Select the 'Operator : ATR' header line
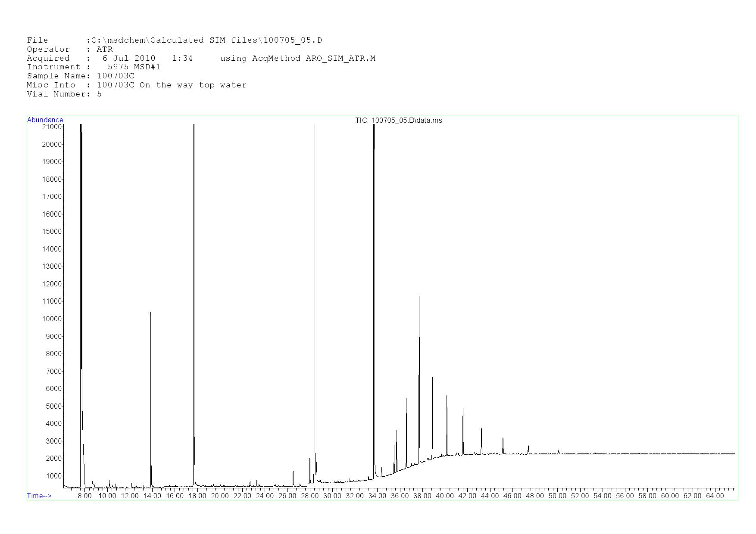The width and height of the screenshot is (756, 534). pyautogui.click(x=69, y=50)
